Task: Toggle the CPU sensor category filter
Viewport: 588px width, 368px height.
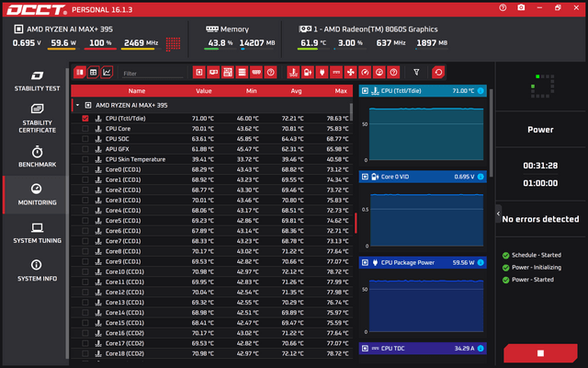Action: (x=199, y=72)
